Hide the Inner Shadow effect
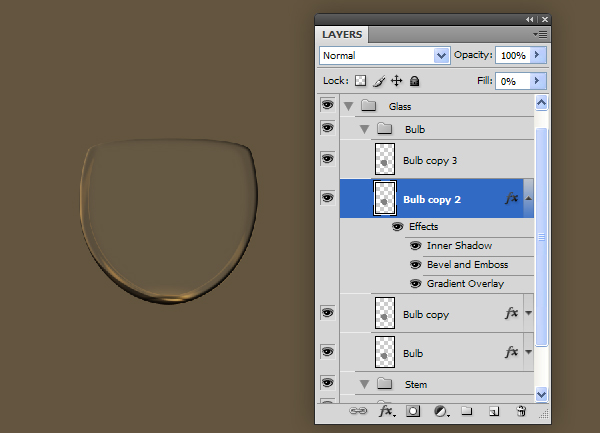 point(416,245)
